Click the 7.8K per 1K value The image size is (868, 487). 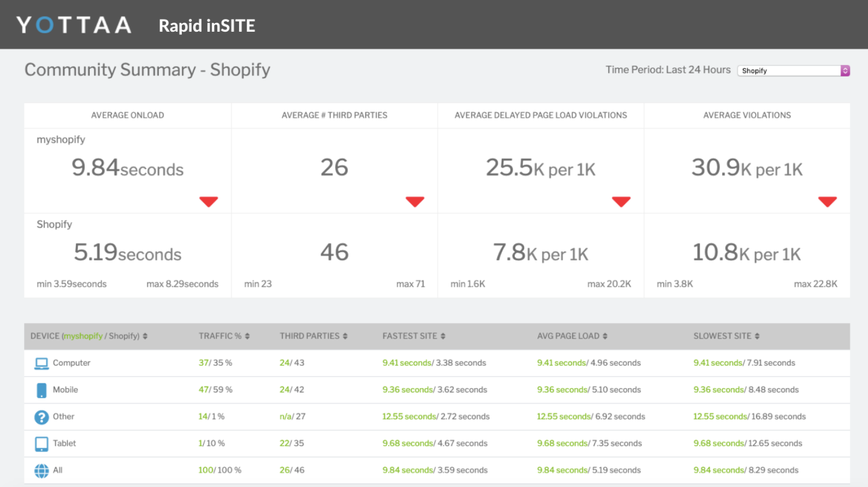point(540,253)
